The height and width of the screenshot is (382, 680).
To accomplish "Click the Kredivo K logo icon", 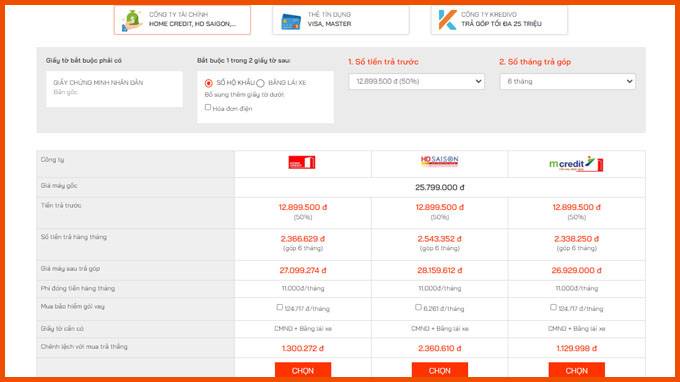I will 447,20.
